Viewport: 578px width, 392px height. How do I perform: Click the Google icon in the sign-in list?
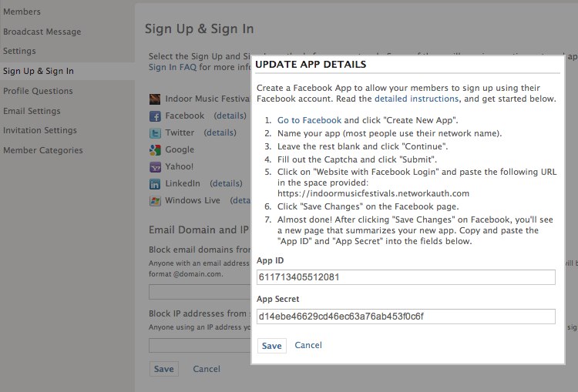tap(155, 150)
